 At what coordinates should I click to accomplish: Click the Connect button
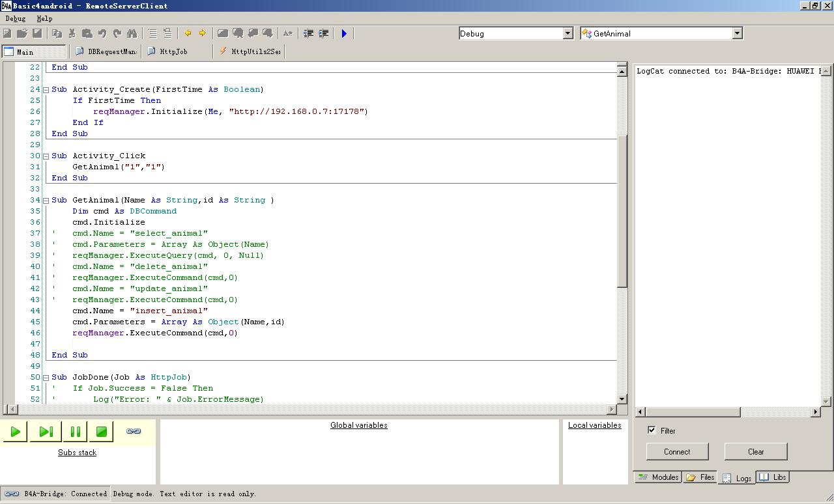tap(677, 451)
